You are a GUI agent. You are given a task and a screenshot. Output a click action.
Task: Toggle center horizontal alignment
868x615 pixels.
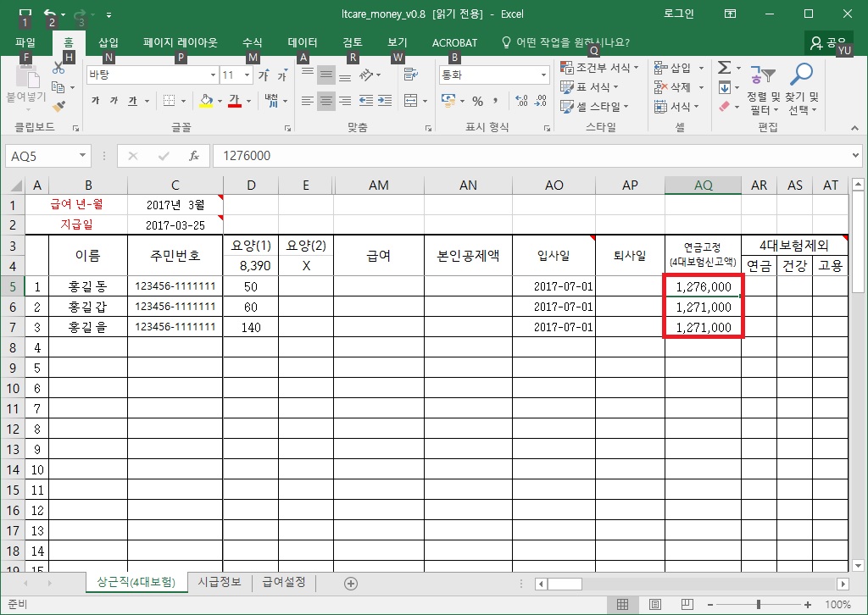pyautogui.click(x=326, y=101)
